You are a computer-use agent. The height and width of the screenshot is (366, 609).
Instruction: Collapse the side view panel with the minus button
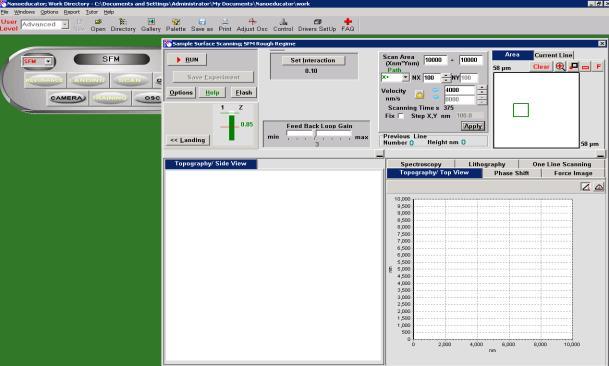[x=380, y=155]
